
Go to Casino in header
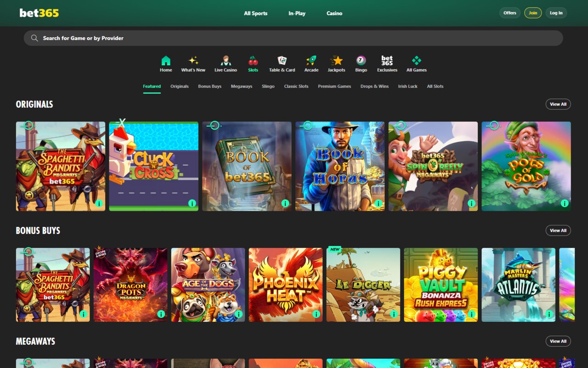tap(334, 13)
